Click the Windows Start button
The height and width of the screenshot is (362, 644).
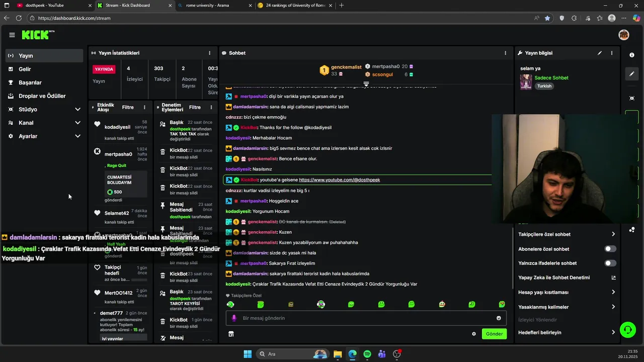tap(248, 354)
